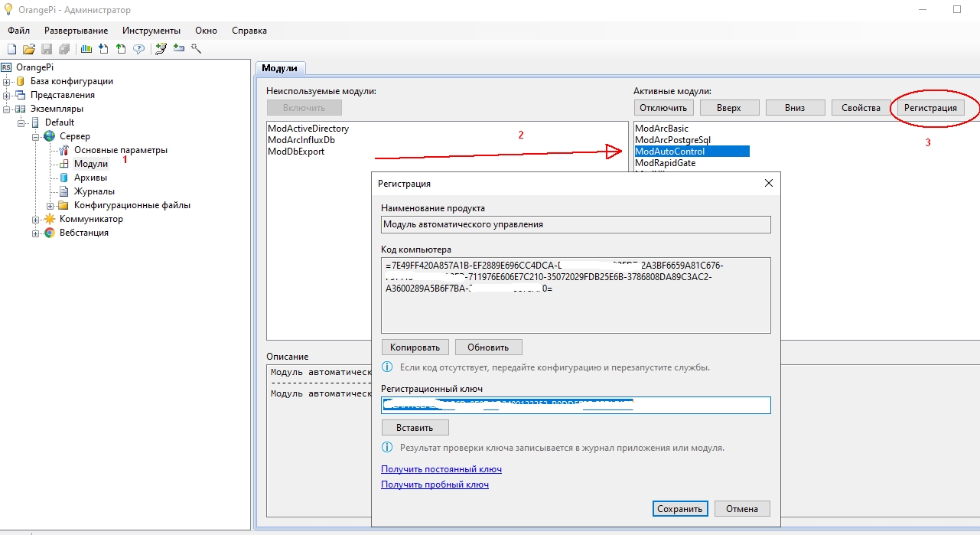The width and height of the screenshot is (980, 535).
Task: Expand the Вебстанция tree node
Action: [x=36, y=233]
